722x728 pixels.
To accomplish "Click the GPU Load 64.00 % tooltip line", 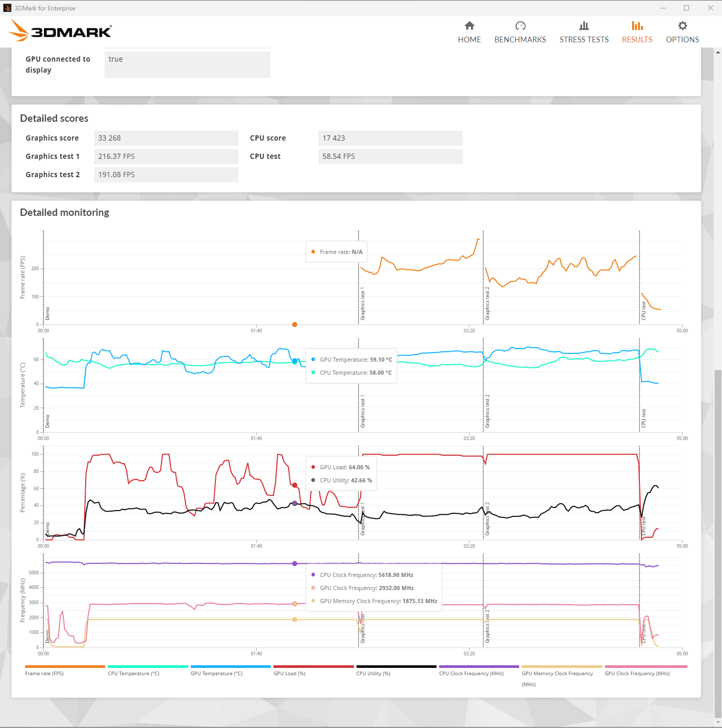I will click(x=340, y=467).
